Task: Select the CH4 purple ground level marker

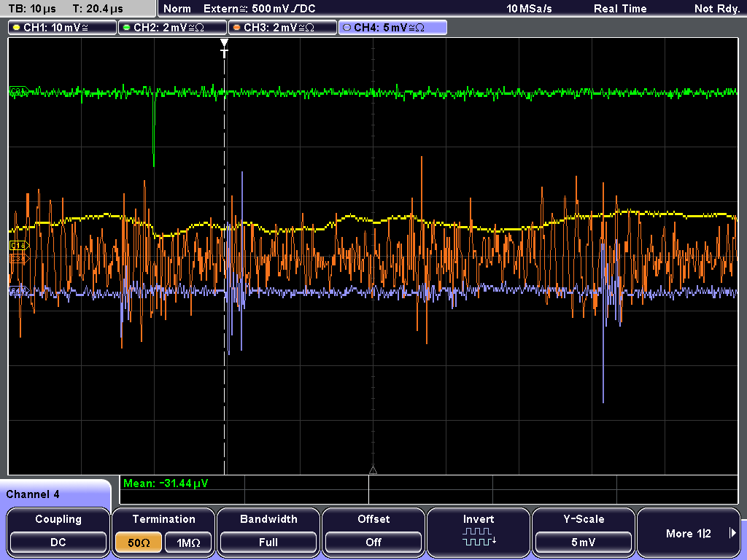Action: (19, 290)
